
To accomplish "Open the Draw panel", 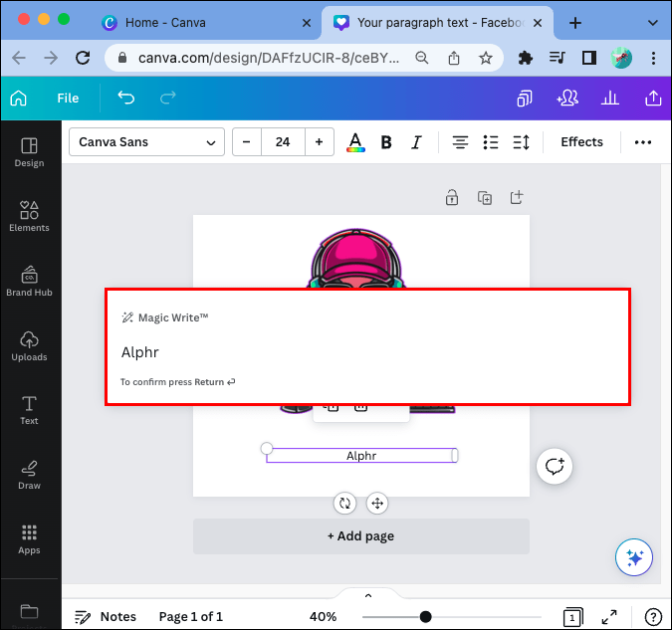I will (x=29, y=475).
